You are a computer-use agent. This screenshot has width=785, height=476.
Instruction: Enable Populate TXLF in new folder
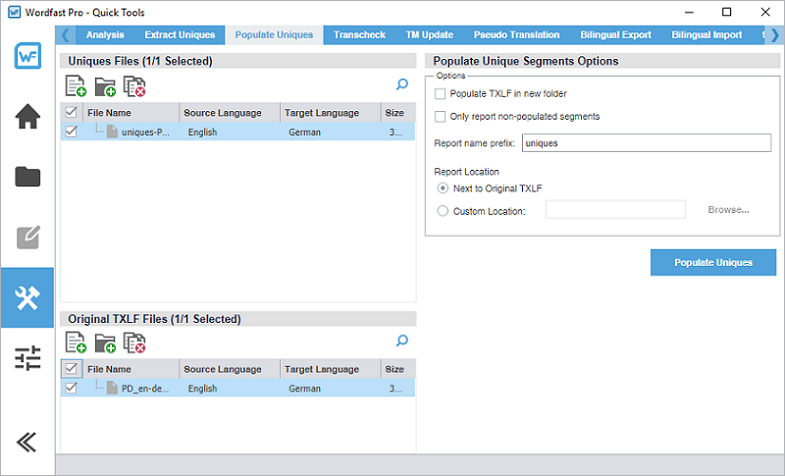pyautogui.click(x=441, y=94)
